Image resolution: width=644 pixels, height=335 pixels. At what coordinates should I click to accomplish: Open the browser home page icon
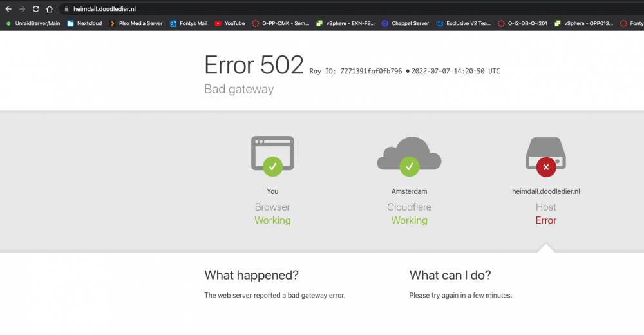tap(50, 9)
